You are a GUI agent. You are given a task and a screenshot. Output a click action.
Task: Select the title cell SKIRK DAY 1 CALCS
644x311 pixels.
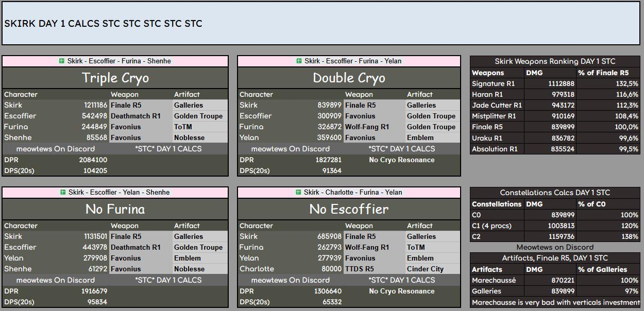pos(103,24)
